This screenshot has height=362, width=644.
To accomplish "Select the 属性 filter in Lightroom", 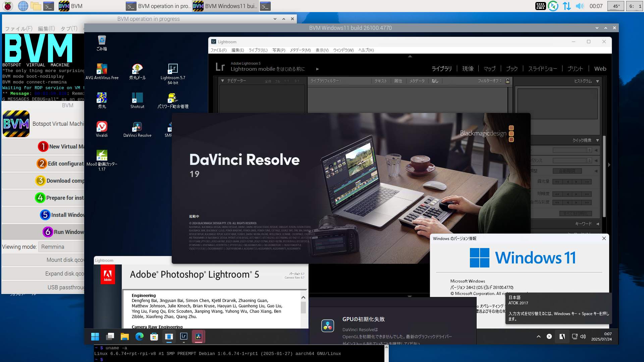I will (x=398, y=81).
